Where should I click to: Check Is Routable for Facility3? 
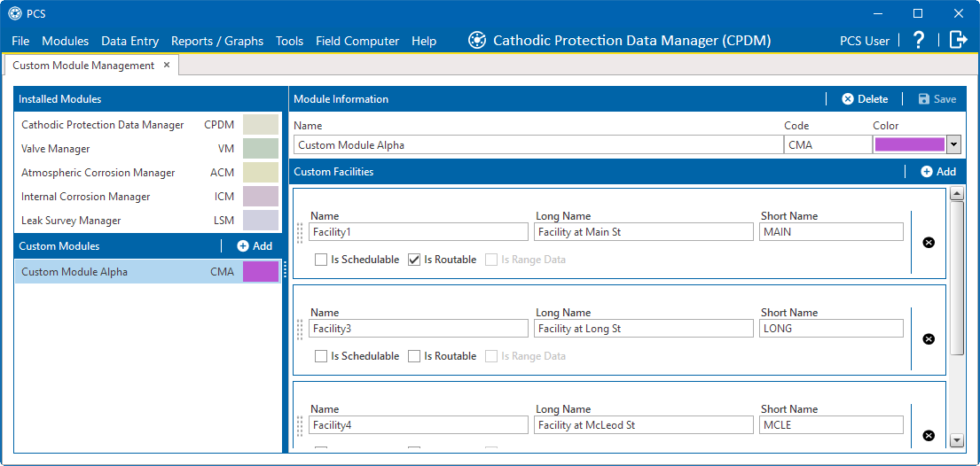click(x=414, y=356)
